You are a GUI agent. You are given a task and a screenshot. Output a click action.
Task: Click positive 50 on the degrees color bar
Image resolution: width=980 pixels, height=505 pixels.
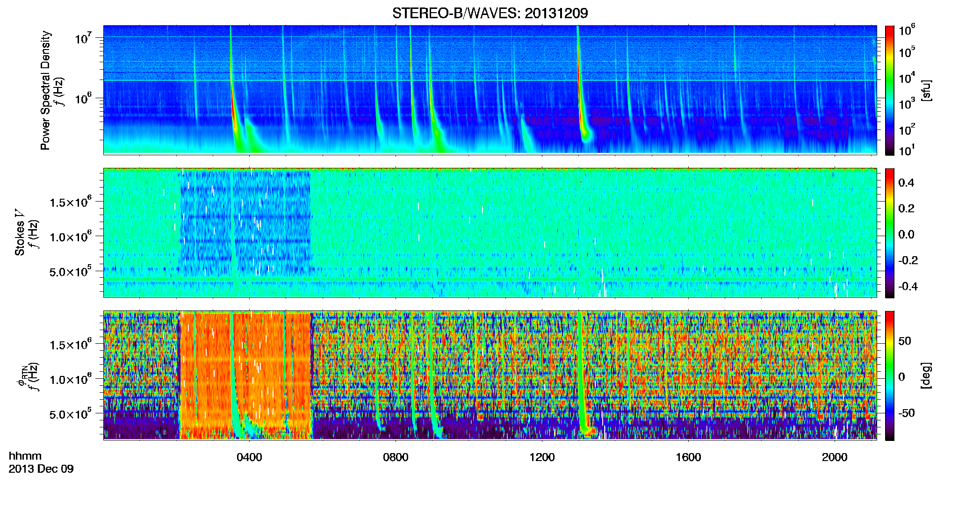pyautogui.click(x=905, y=341)
